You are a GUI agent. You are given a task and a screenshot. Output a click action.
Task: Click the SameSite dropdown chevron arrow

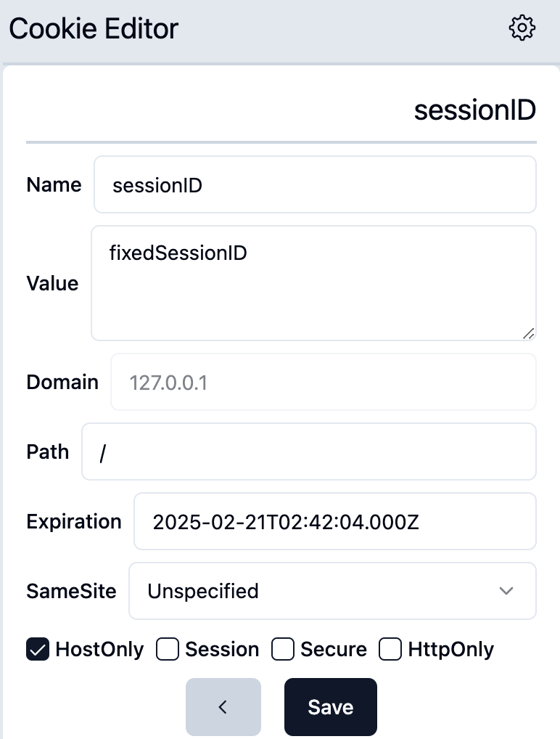[506, 591]
